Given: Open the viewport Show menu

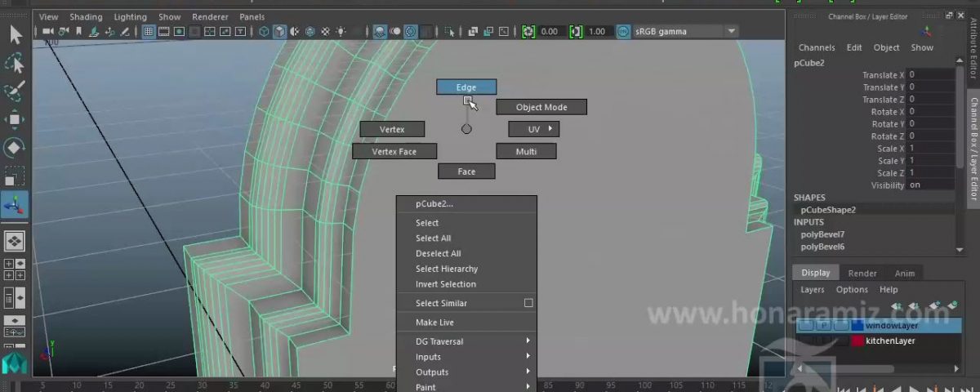Looking at the screenshot, I should [170, 16].
